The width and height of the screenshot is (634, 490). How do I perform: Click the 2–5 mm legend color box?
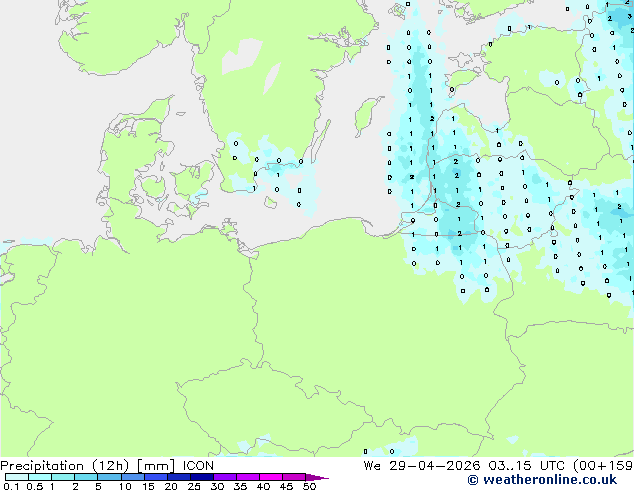tap(87, 477)
